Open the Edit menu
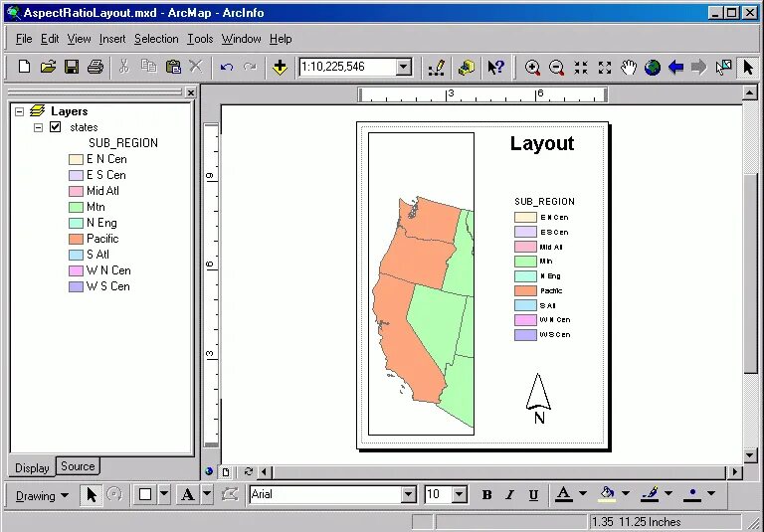This screenshot has width=764, height=532. (49, 39)
